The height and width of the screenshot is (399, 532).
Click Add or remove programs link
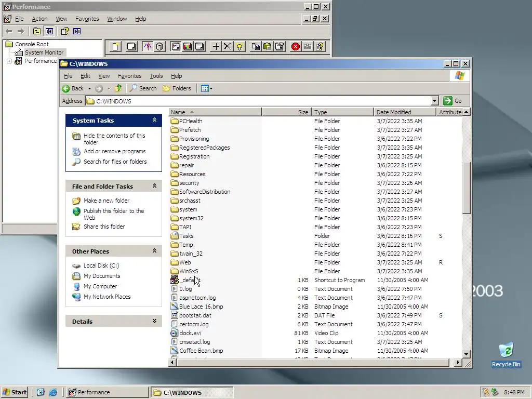point(115,151)
